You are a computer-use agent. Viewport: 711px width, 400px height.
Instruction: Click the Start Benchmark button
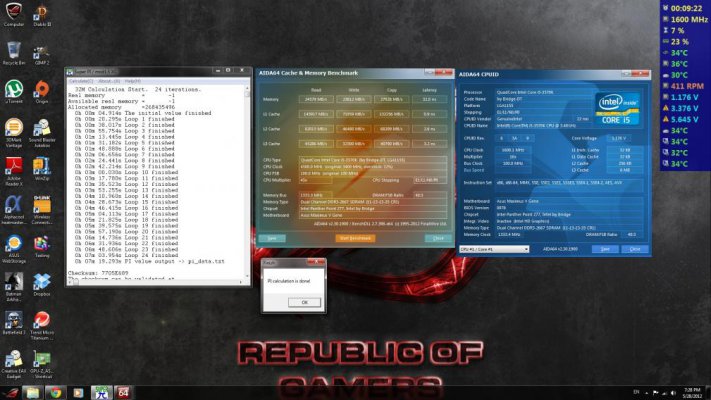pos(355,238)
